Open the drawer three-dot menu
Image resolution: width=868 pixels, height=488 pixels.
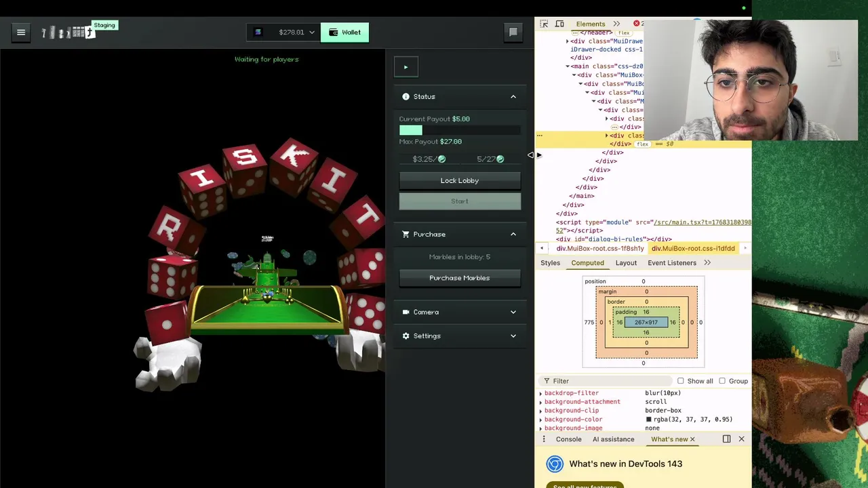(543, 439)
